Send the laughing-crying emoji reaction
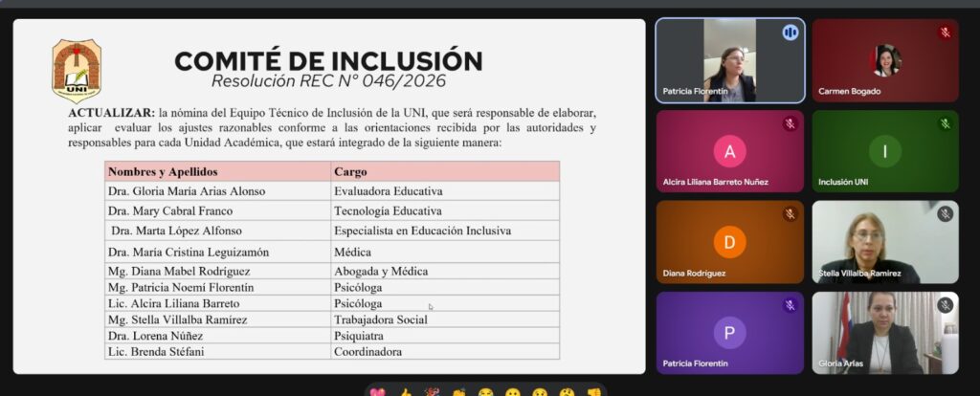 (485, 392)
